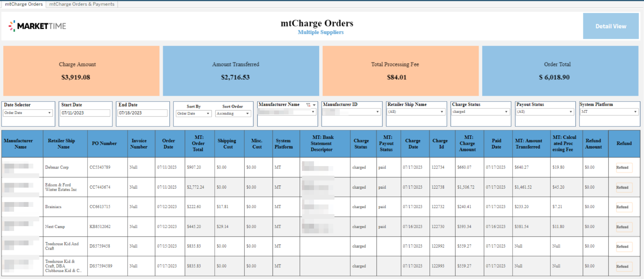The width and height of the screenshot is (644, 279).
Task: Click the Manufacturer Name column header
Action: coord(22,144)
